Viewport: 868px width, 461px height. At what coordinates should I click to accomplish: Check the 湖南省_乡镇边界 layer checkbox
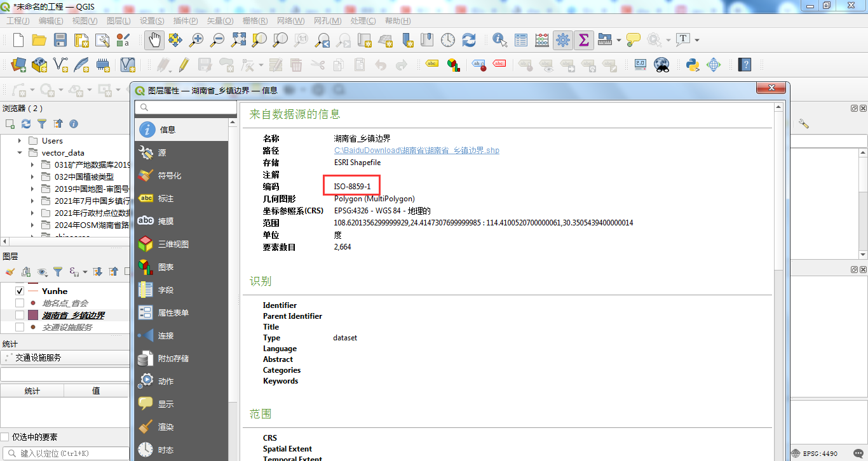(x=20, y=315)
